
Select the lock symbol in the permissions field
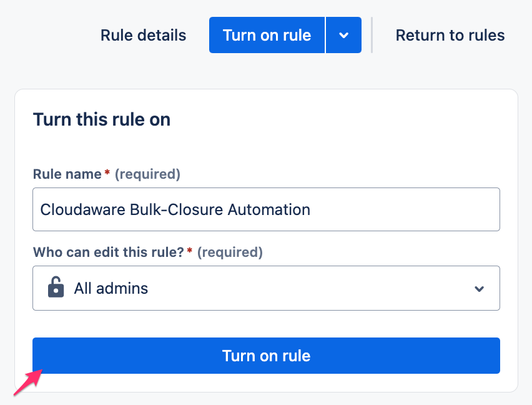(55, 288)
